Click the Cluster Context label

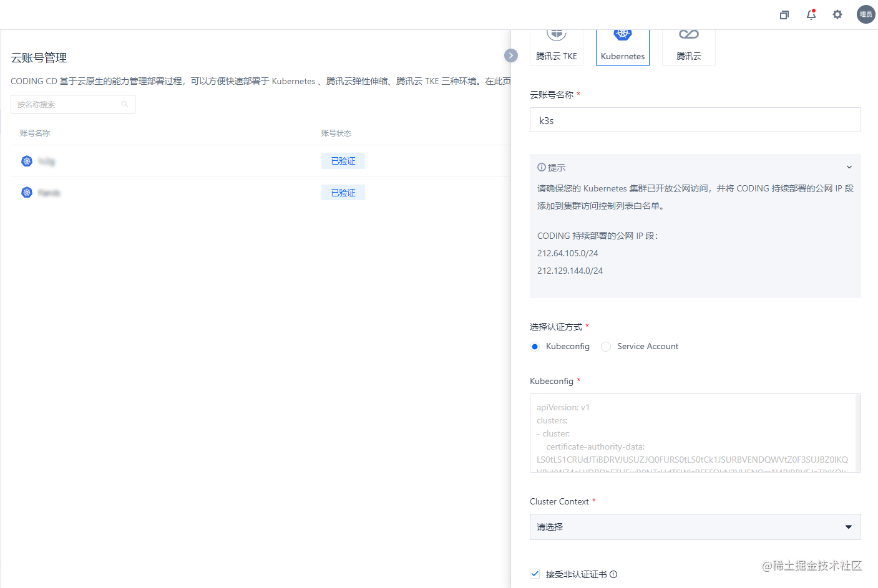(559, 501)
